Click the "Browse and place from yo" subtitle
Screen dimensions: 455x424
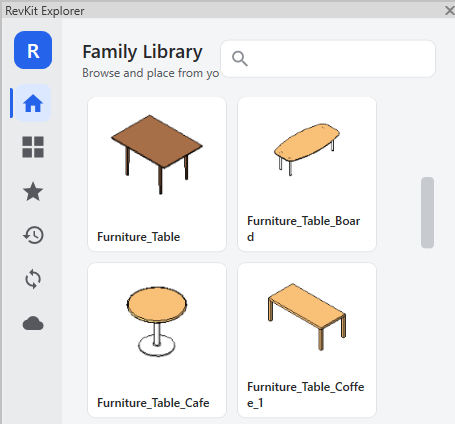click(x=151, y=73)
